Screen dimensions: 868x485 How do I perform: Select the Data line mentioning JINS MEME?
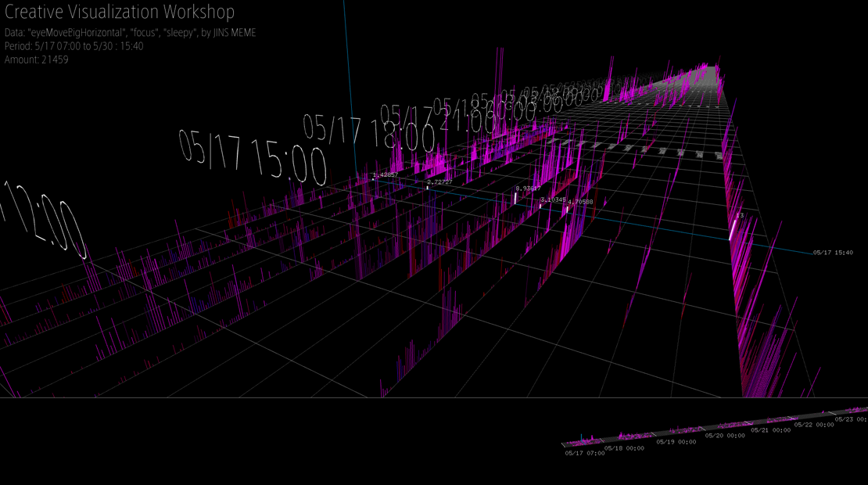[130, 33]
